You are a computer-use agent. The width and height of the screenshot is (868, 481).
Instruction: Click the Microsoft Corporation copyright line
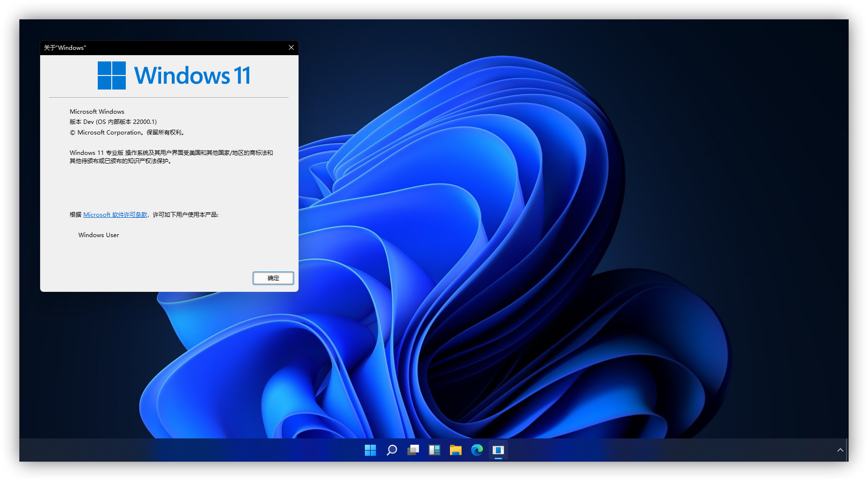click(127, 133)
